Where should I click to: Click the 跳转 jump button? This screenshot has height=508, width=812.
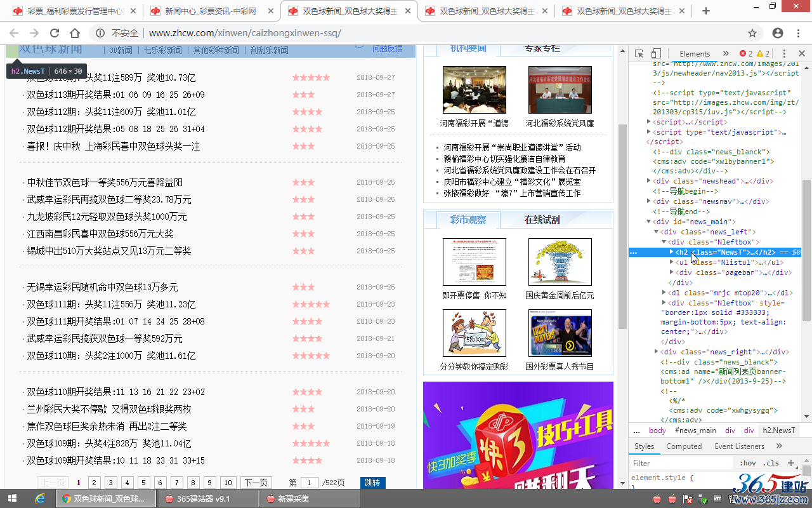pos(372,483)
